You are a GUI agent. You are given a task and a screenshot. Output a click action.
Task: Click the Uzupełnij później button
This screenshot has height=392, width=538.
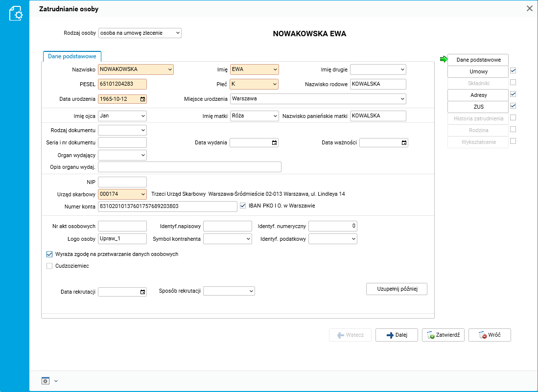[x=397, y=289]
